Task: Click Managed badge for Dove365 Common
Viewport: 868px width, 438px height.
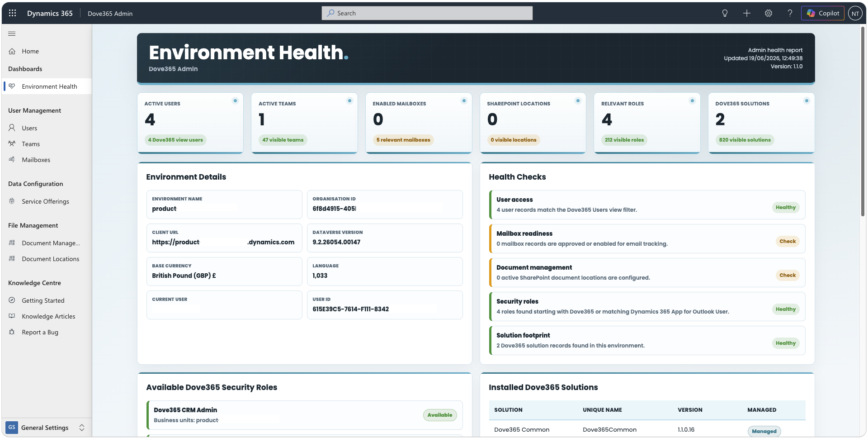Action: coord(764,431)
